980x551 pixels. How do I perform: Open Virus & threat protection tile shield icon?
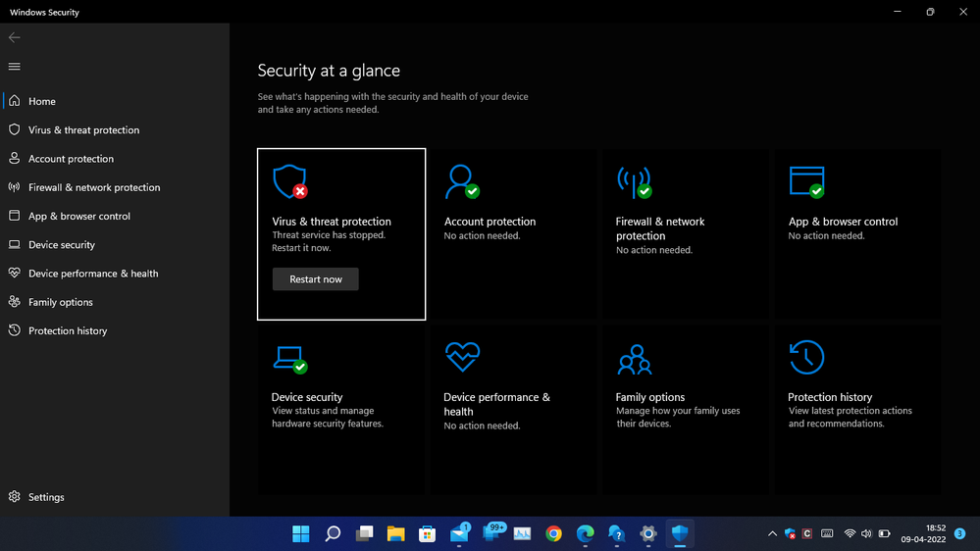(x=290, y=181)
